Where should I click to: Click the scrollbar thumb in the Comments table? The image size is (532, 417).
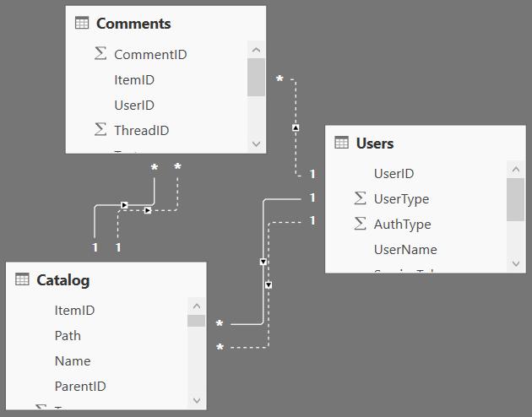[x=256, y=77]
